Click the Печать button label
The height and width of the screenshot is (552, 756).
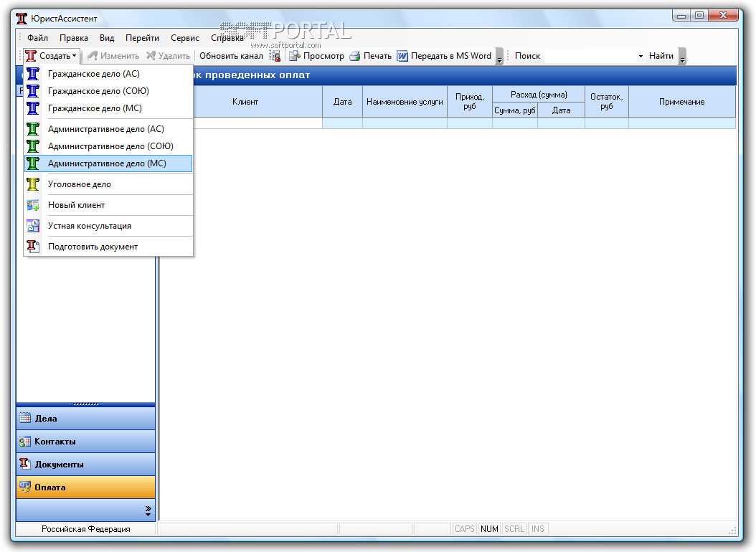[377, 56]
